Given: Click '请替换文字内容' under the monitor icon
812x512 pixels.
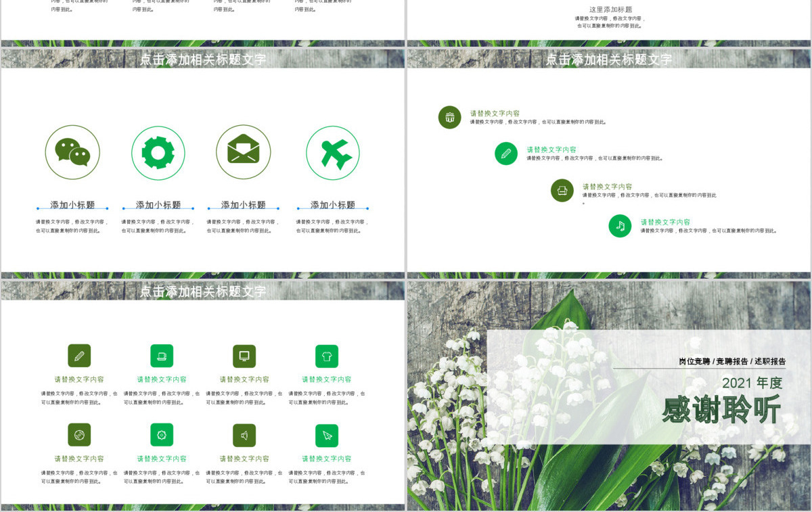Looking at the screenshot, I should pos(244,379).
